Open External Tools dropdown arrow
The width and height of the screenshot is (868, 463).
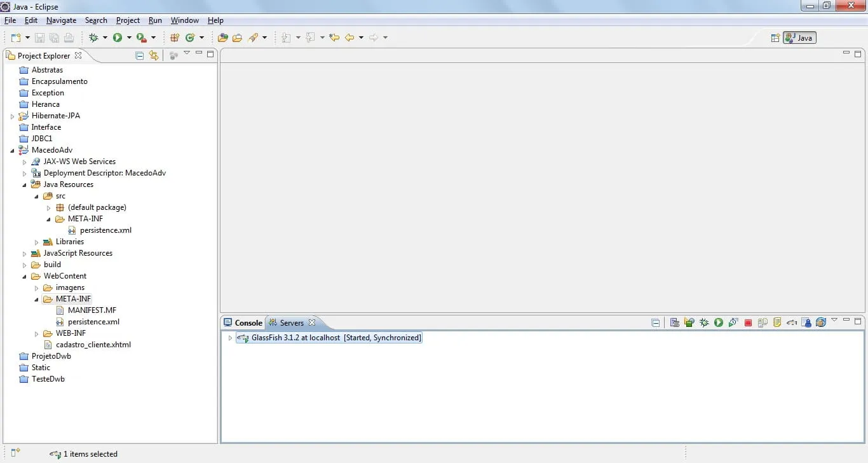click(153, 38)
